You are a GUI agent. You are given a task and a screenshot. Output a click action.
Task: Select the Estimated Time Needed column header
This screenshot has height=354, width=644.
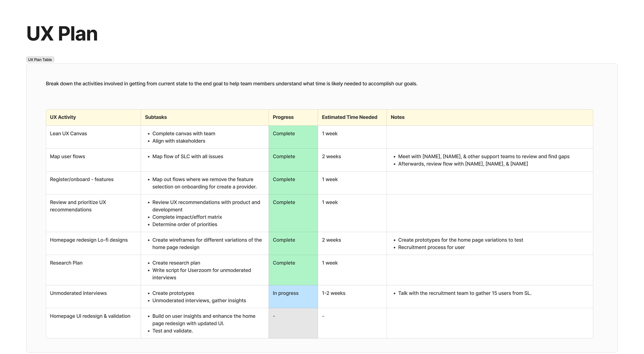pyautogui.click(x=350, y=117)
